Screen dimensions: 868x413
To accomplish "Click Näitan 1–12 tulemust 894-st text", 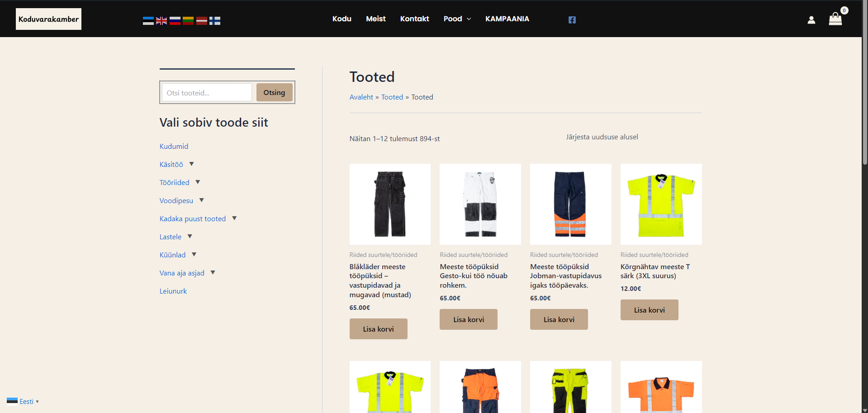I will coord(394,138).
